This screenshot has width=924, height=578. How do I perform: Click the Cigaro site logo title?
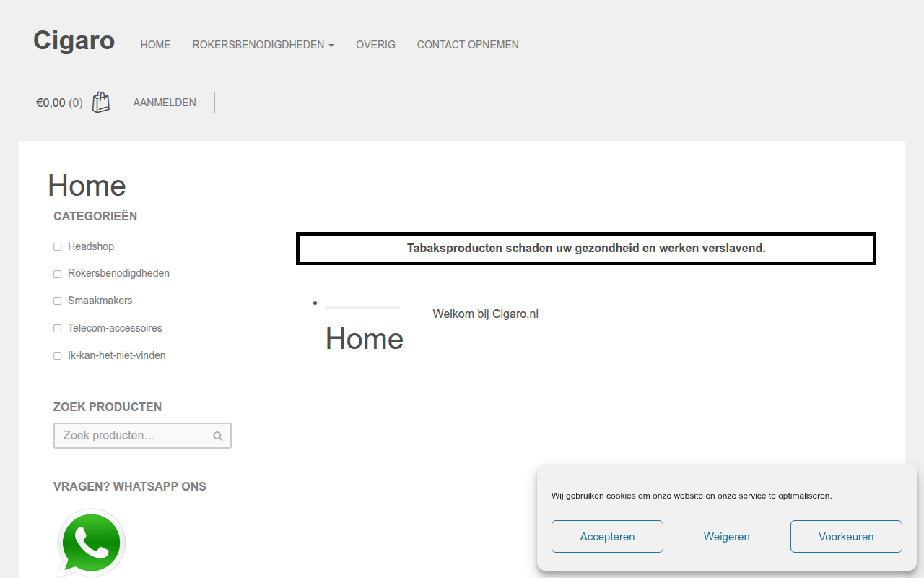click(x=74, y=40)
